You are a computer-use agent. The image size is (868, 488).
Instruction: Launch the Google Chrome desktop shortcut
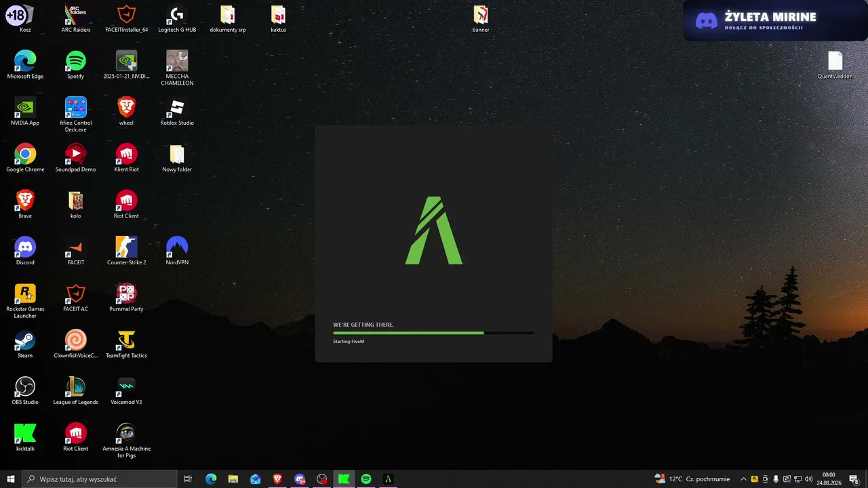25,158
